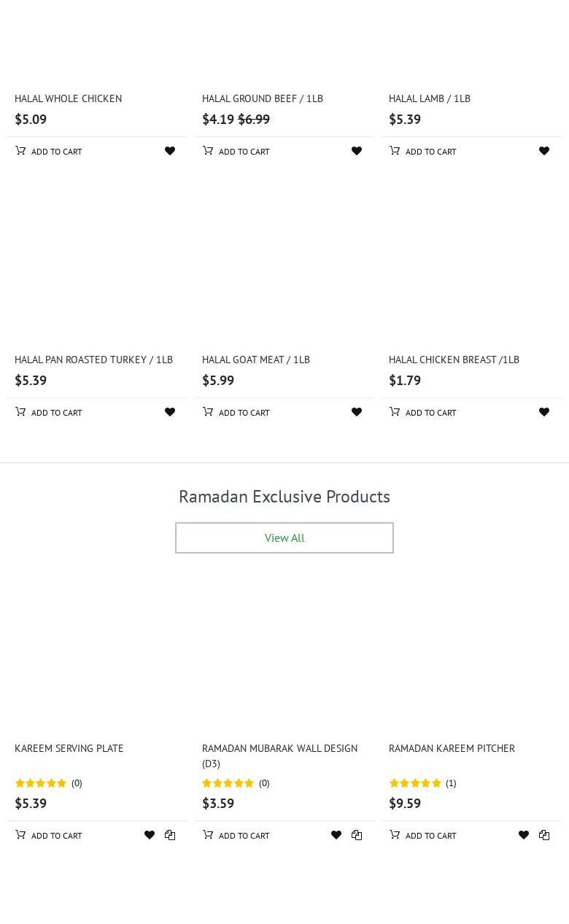Open Kareem Serving Plate product title
This screenshot has height=924, width=569.
69,748
